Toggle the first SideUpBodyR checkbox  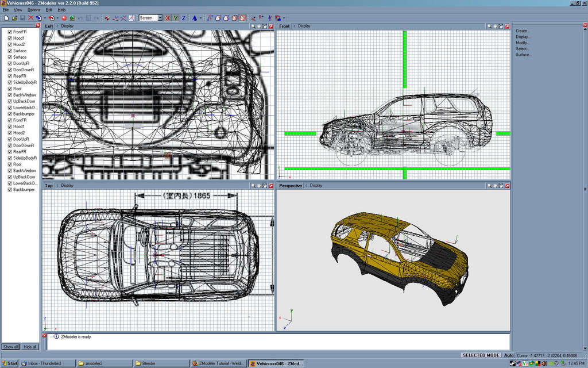pyautogui.click(x=10, y=82)
